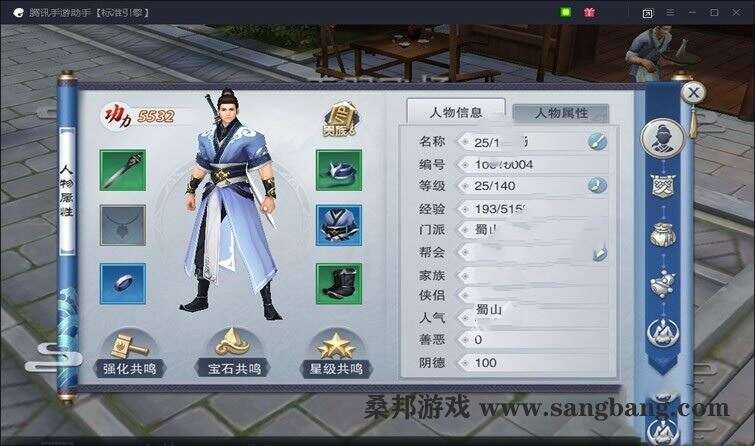This screenshot has width=755, height=446.
Task: Open the pouch bag icon in sidebar
Action: [x=663, y=234]
